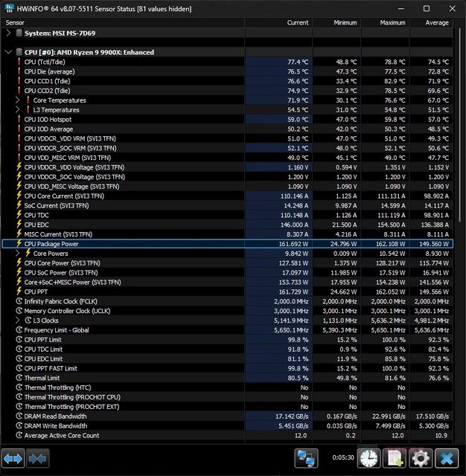Click the blue X close sensors button
Image resolution: width=466 pixels, height=476 pixels.
pyautogui.click(x=446, y=457)
